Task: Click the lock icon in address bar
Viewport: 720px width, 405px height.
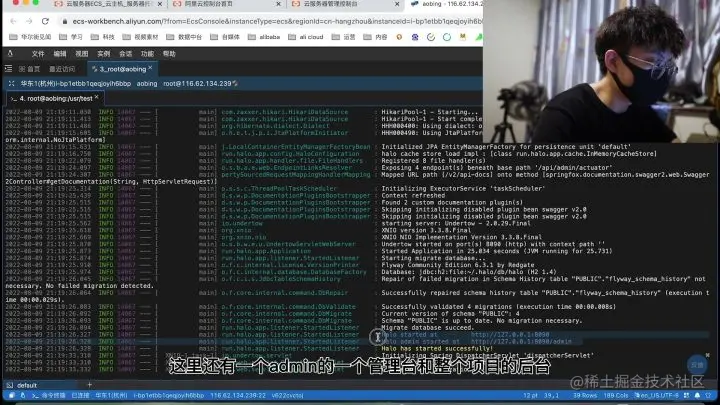Action: [x=65, y=22]
